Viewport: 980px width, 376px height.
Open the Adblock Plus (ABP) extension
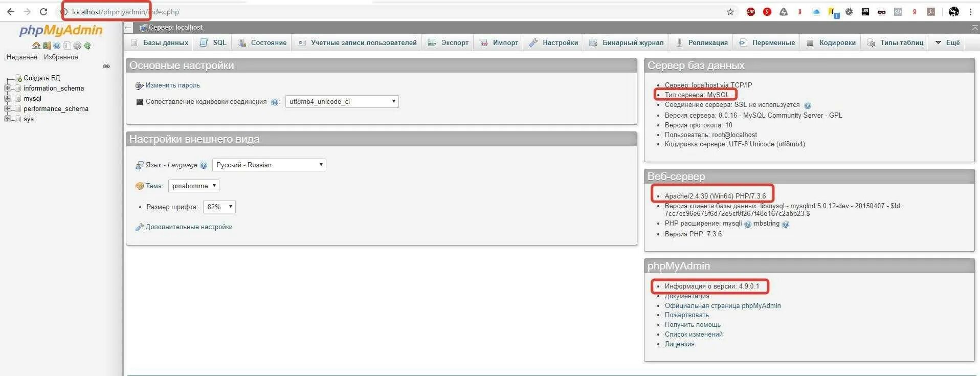click(x=751, y=12)
